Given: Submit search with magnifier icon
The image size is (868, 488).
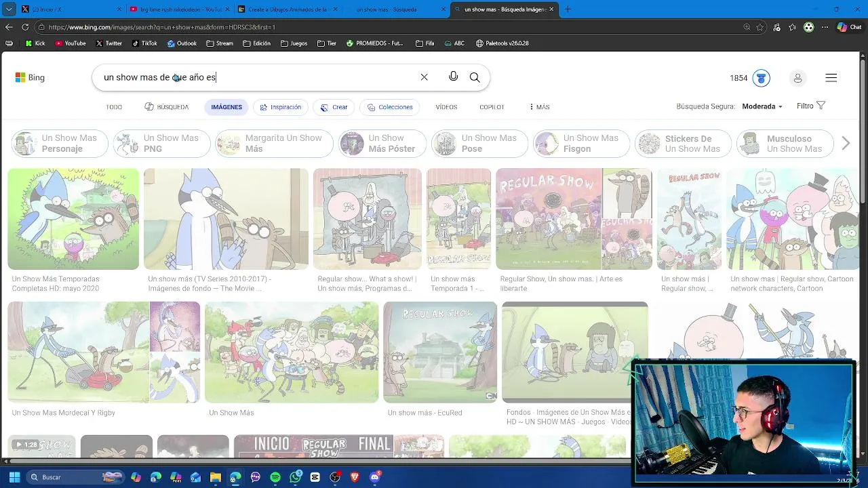Looking at the screenshot, I should pos(475,77).
